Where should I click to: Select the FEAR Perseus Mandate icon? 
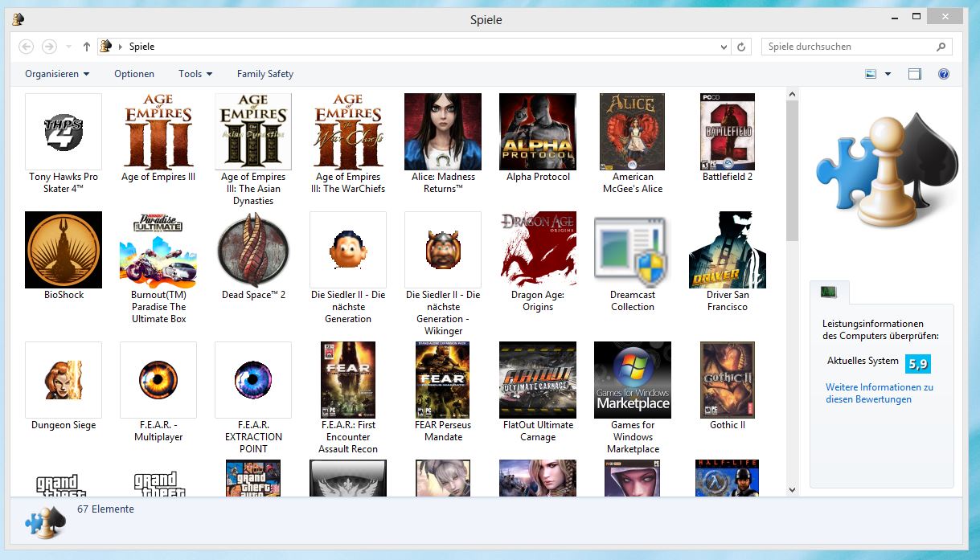coord(443,379)
